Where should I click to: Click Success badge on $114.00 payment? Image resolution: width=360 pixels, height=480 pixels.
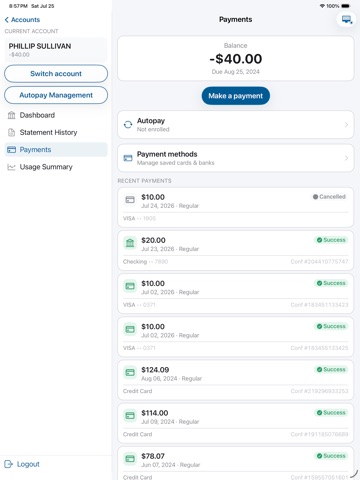[331, 413]
